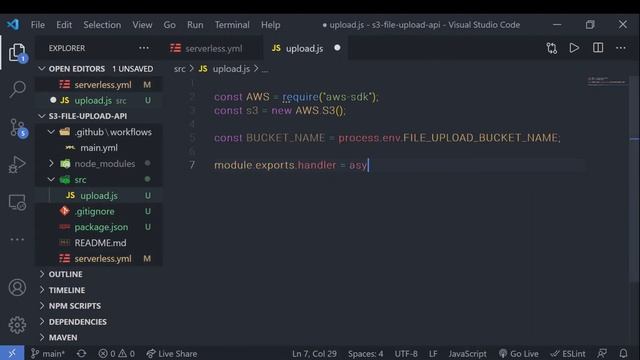The width and height of the screenshot is (640, 360).
Task: Select upload.js in Open Editors list
Action: pos(99,100)
